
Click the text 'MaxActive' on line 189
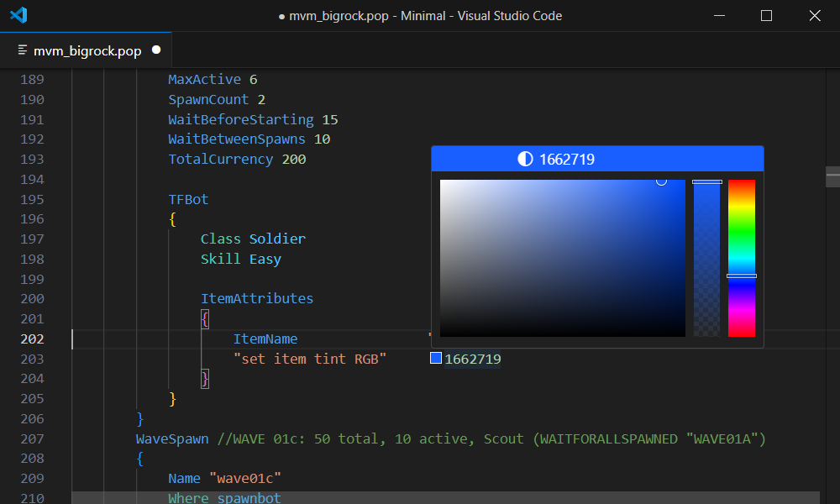(205, 79)
